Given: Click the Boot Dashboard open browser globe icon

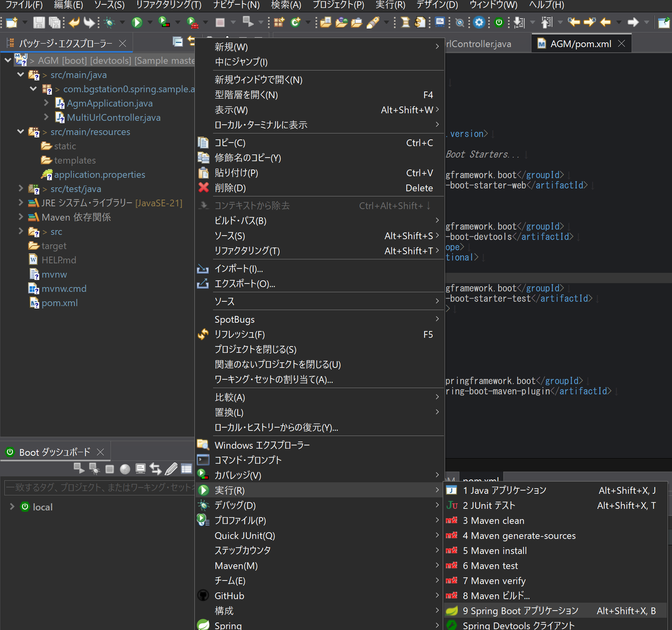Looking at the screenshot, I should 125,469.
